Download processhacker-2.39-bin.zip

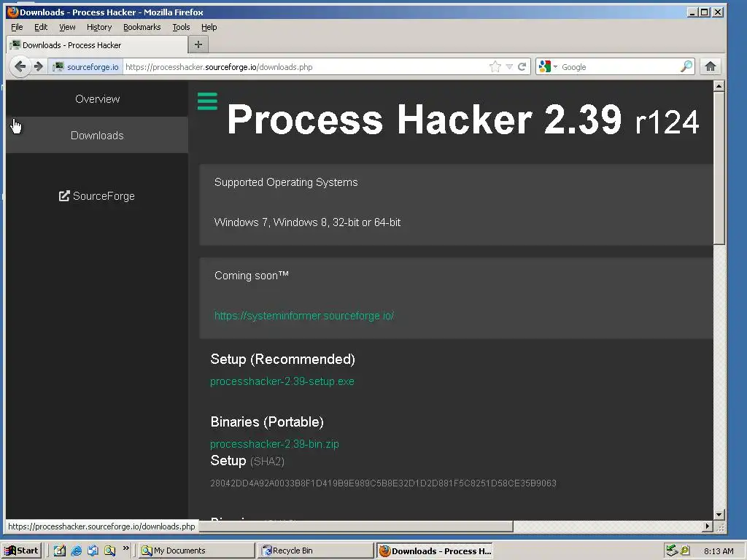(x=274, y=444)
